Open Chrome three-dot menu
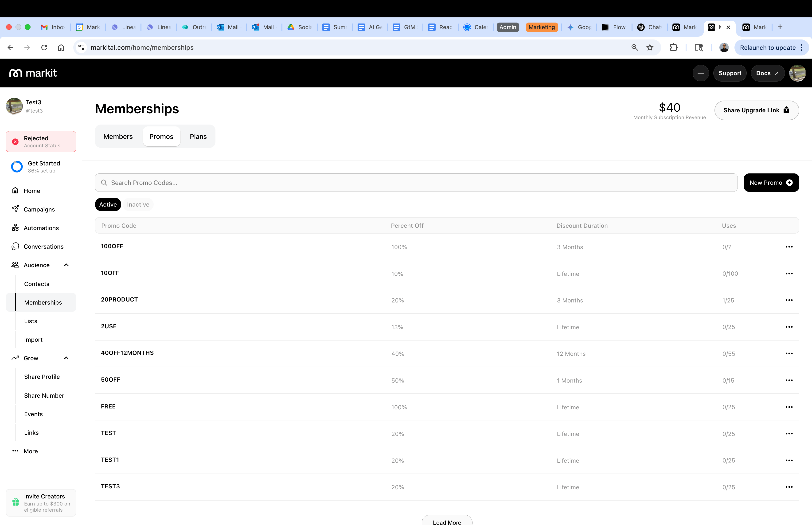The width and height of the screenshot is (812, 525). point(802,47)
